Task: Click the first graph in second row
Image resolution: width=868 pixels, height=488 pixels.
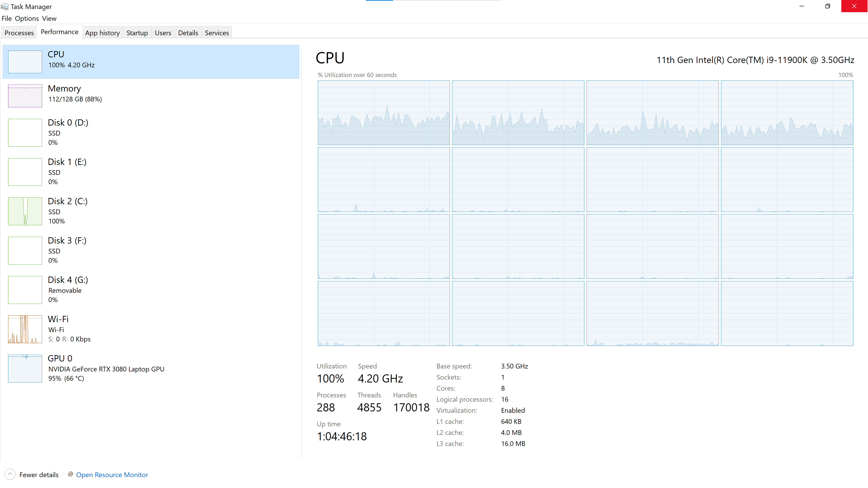Action: tap(383, 180)
